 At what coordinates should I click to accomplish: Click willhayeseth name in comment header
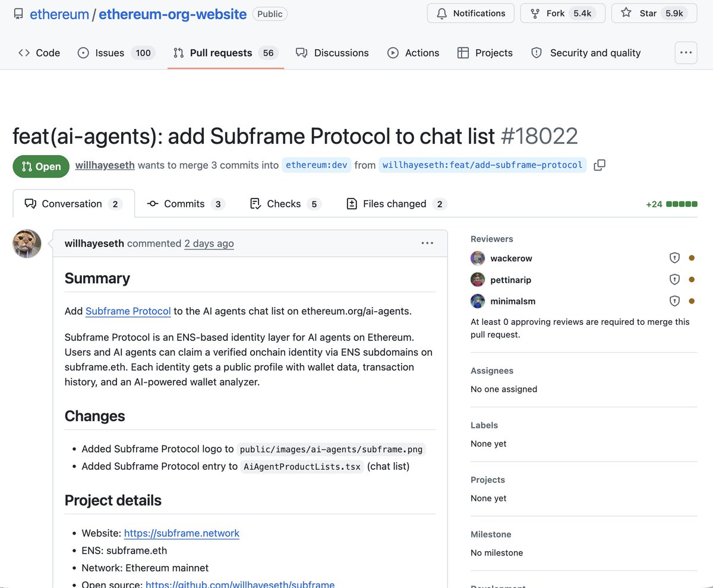94,244
